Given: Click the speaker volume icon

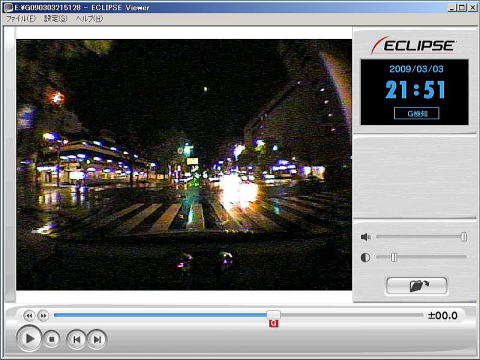Looking at the screenshot, I should click(366, 237).
